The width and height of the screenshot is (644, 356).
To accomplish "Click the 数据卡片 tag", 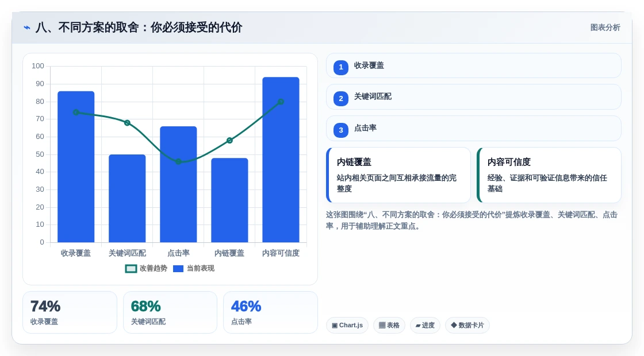I will (467, 325).
